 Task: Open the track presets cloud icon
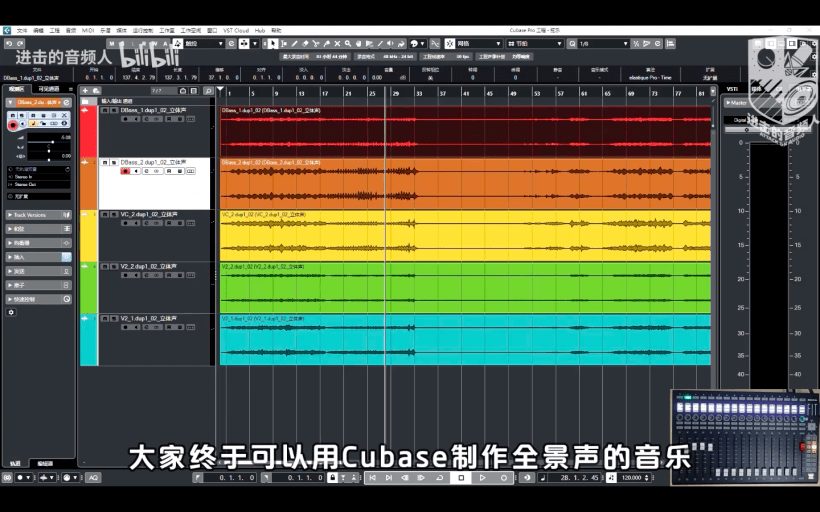tap(96, 91)
